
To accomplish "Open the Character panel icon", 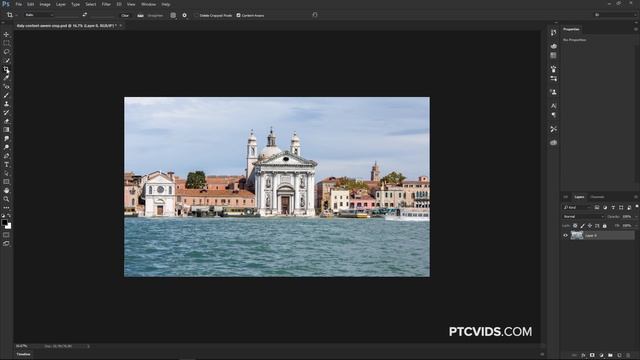I will coord(553,106).
